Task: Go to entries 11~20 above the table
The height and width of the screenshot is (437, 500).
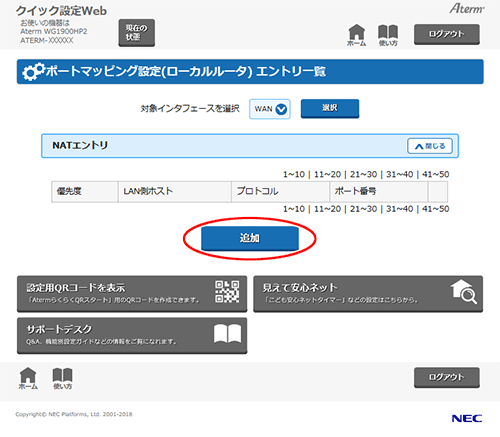Action: coord(327,174)
